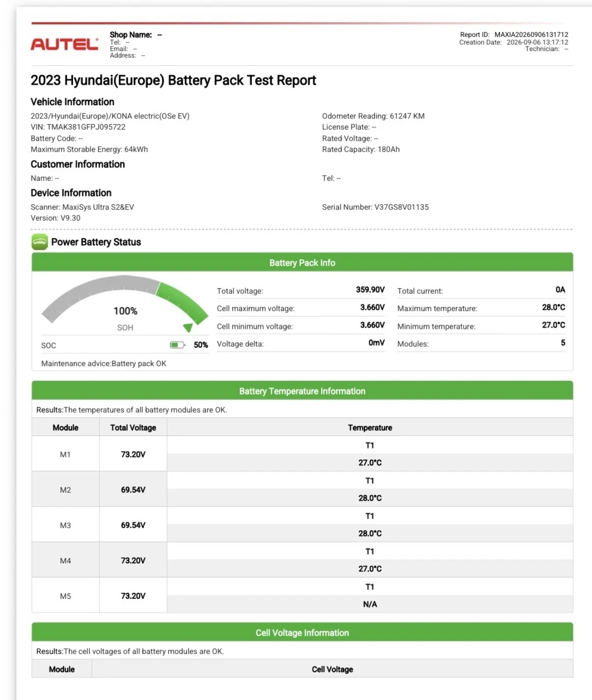Select the Battery Pack Info header
Image resolution: width=592 pixels, height=700 pixels.
[x=302, y=263]
